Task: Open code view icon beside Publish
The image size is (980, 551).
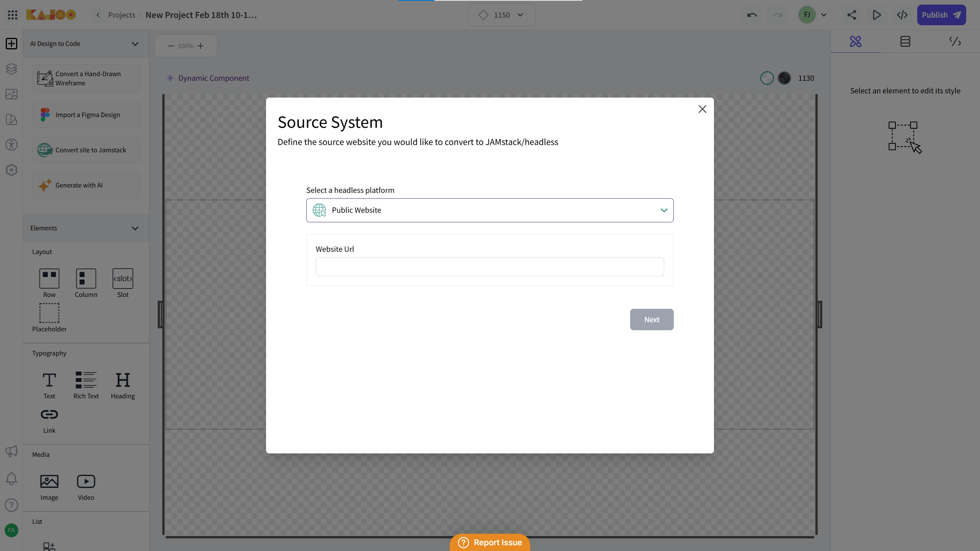Action: coord(902,15)
